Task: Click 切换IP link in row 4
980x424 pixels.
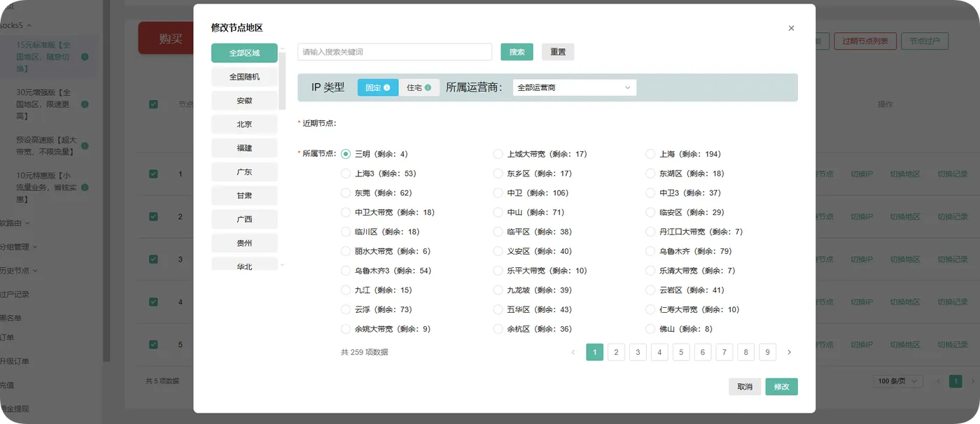Action: click(x=862, y=302)
